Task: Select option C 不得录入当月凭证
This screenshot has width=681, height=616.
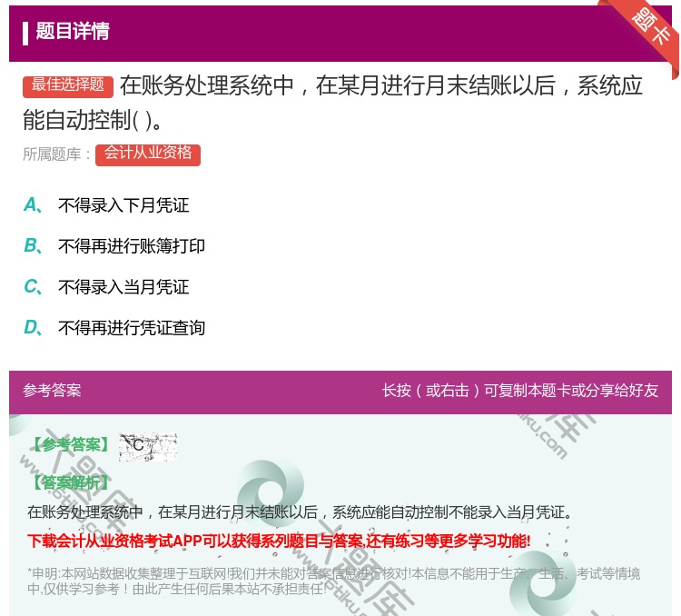Action: point(106,287)
